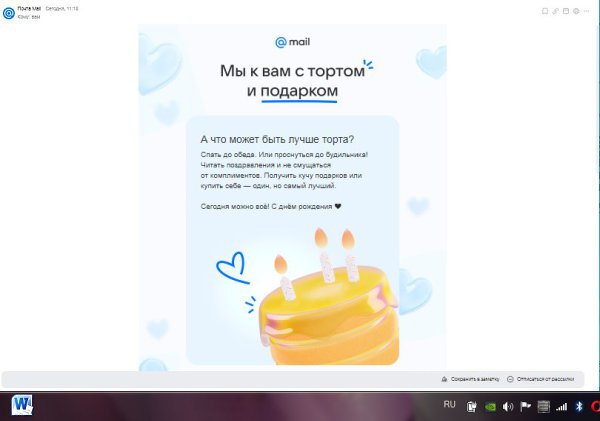
Task: Click the link icon in message header
Action: point(555,11)
